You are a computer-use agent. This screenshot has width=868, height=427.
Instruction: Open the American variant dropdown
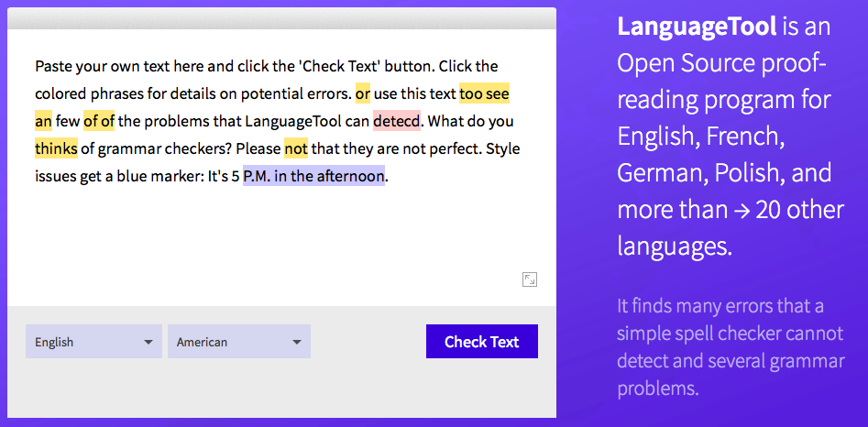pyautogui.click(x=238, y=342)
